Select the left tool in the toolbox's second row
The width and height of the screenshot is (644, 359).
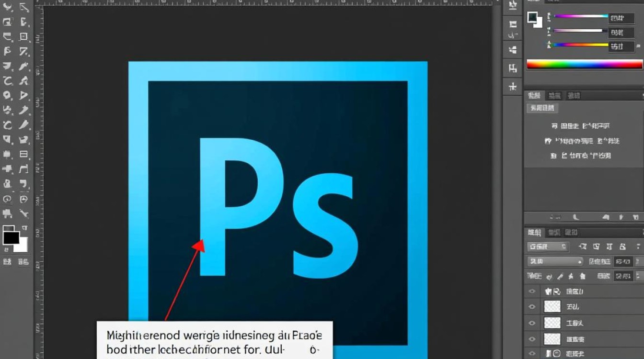(x=7, y=22)
